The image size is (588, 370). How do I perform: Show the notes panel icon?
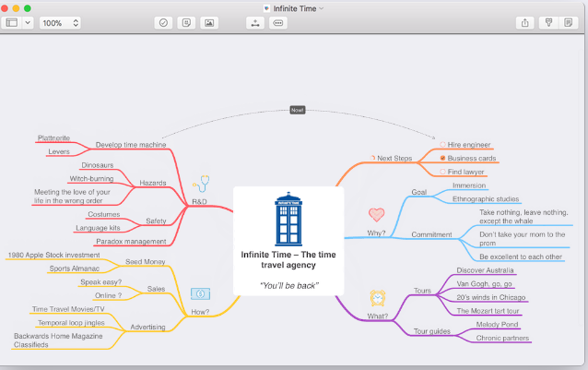pyautogui.click(x=569, y=22)
